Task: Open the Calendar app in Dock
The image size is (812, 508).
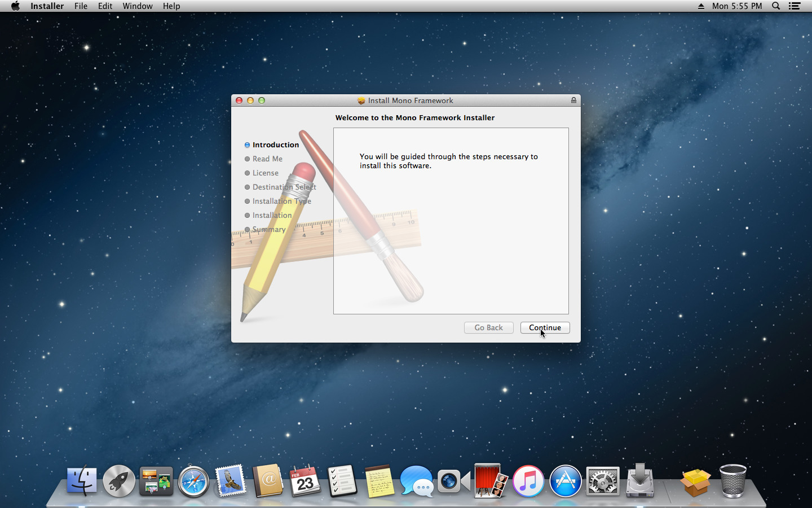Action: point(305,481)
